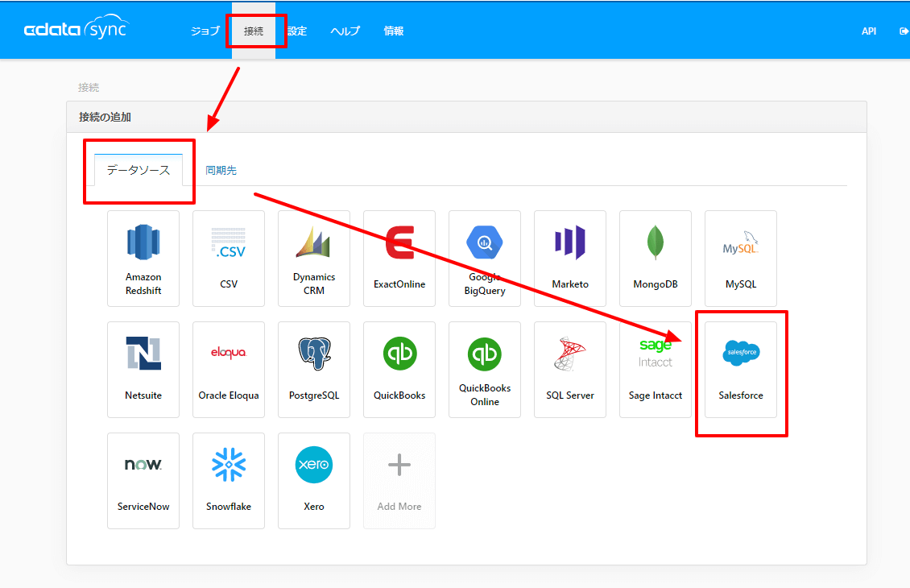Screen dimensions: 910x588
Task: Open the Dynamics CRM connector
Action: coord(314,259)
